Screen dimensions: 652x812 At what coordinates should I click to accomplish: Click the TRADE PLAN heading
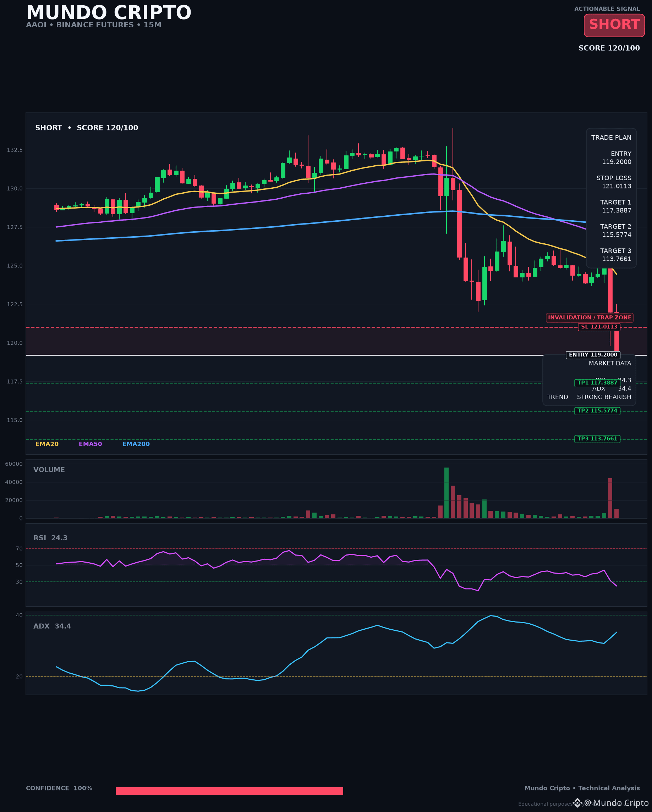pyautogui.click(x=611, y=138)
